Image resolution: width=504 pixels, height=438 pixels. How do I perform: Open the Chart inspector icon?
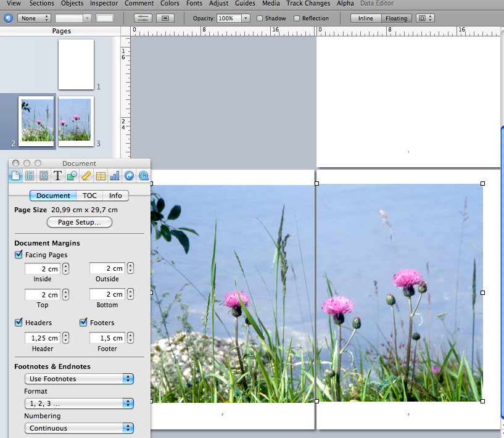(x=115, y=176)
